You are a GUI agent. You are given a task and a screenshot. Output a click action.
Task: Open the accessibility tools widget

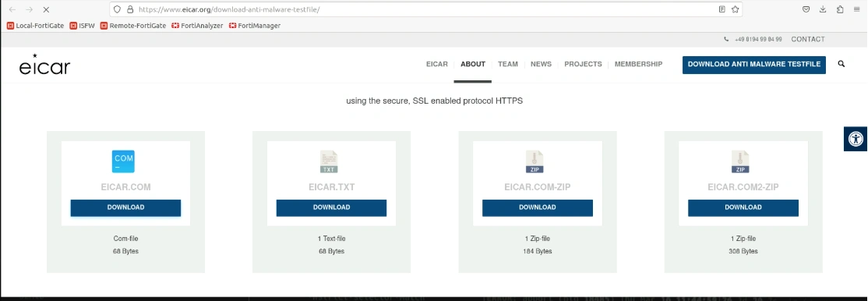click(856, 139)
